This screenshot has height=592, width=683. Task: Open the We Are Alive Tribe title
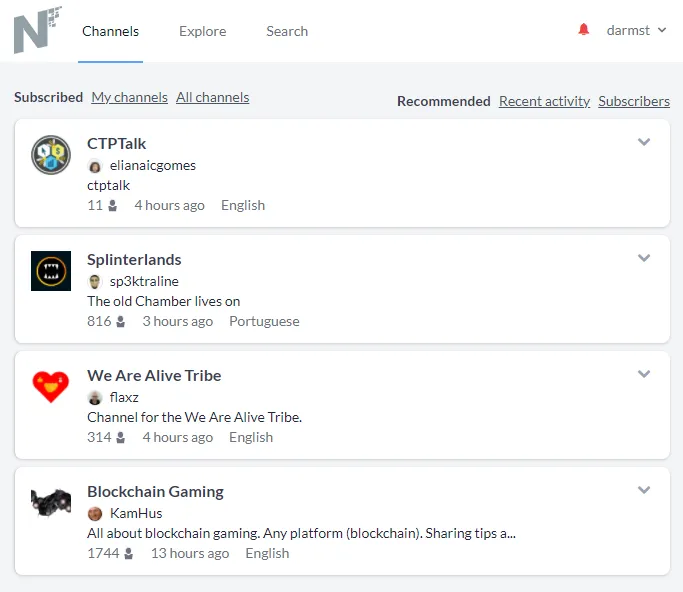154,375
